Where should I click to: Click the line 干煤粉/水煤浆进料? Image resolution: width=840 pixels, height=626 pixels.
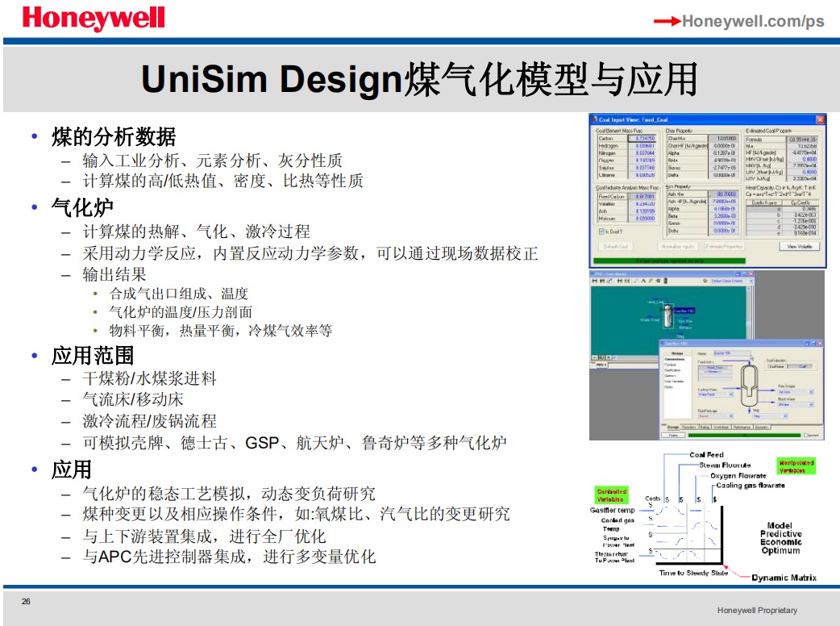pyautogui.click(x=149, y=378)
